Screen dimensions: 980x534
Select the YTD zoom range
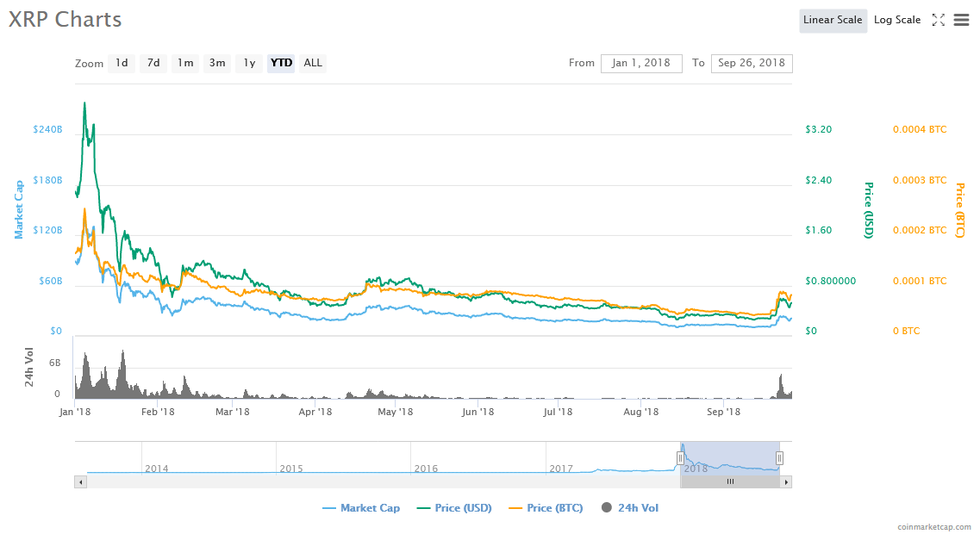pyautogui.click(x=281, y=63)
